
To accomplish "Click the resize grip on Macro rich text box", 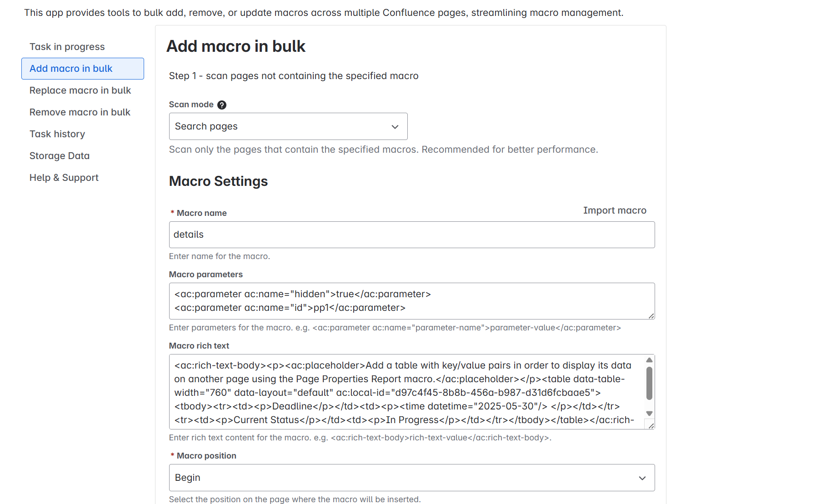I will [x=651, y=425].
